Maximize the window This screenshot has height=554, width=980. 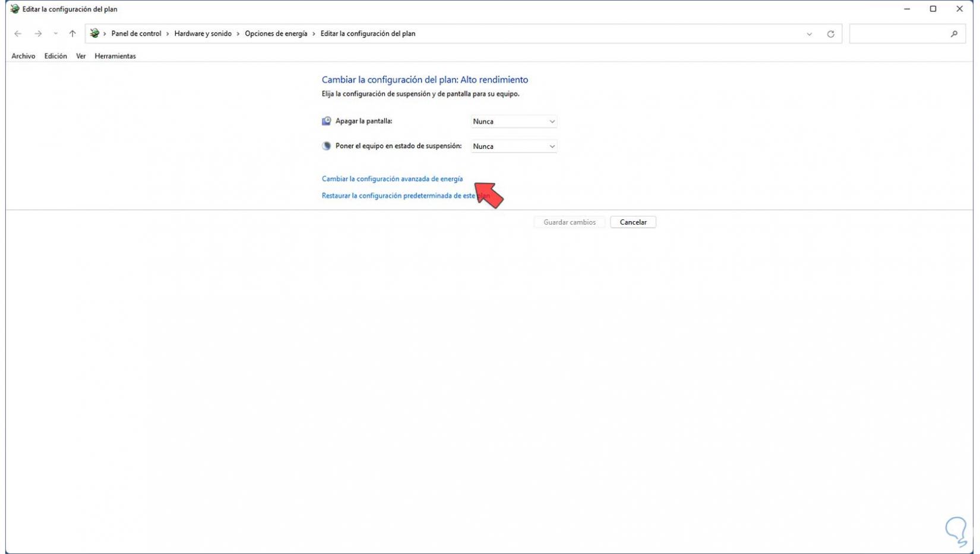click(933, 9)
